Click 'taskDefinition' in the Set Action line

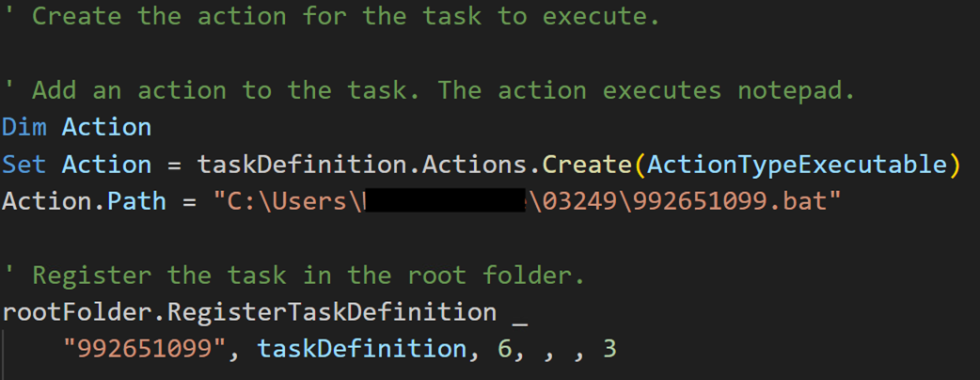[x=302, y=165]
